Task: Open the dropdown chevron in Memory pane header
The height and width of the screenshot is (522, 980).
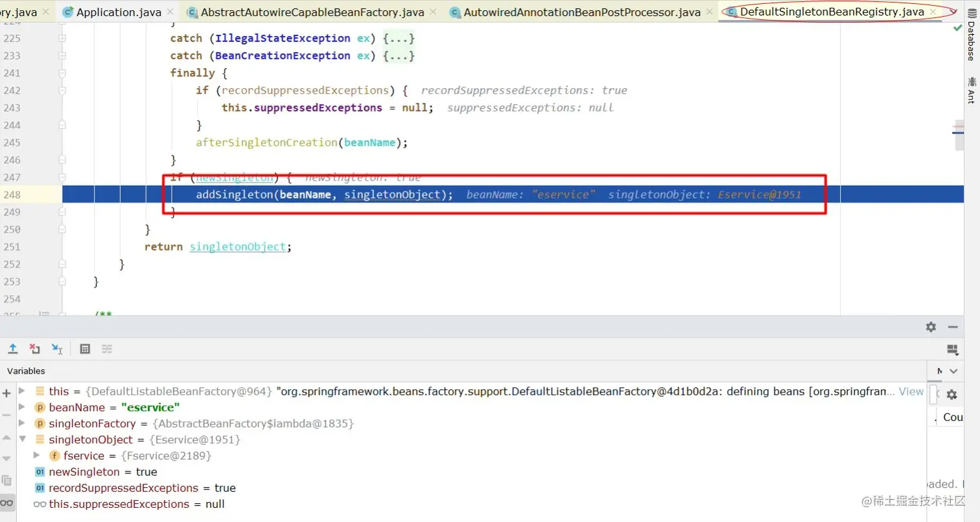Action: 953,371
